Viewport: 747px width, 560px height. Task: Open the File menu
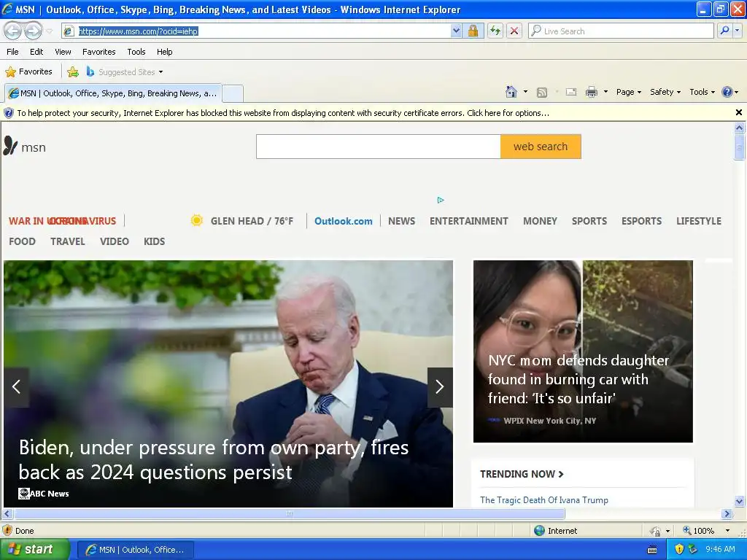tap(12, 52)
